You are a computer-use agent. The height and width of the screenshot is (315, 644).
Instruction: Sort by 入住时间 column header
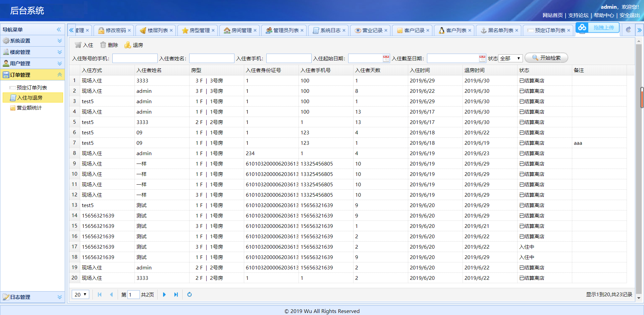pos(435,70)
